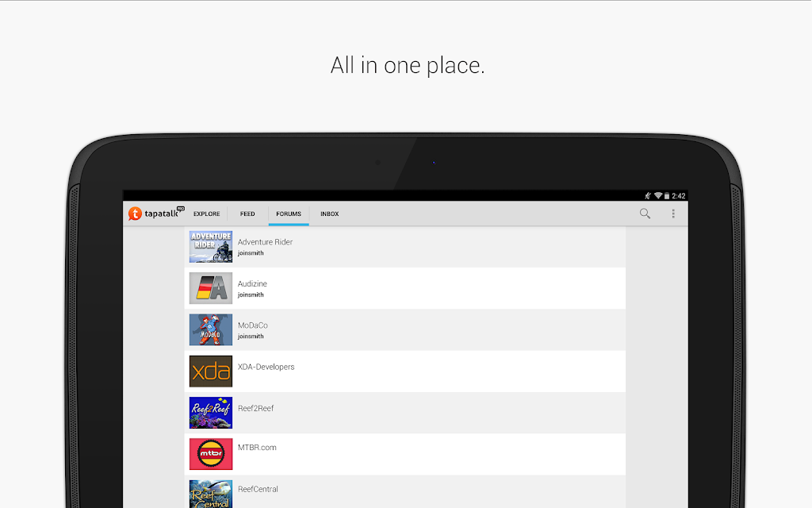Image resolution: width=812 pixels, height=508 pixels.
Task: Select the Adventure Rider forum name
Action: point(265,242)
